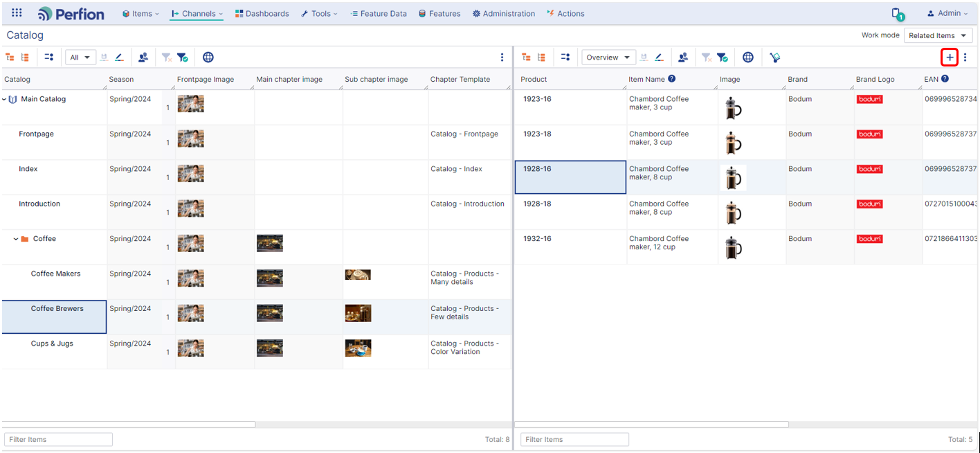Show help for EAN column

945,79
